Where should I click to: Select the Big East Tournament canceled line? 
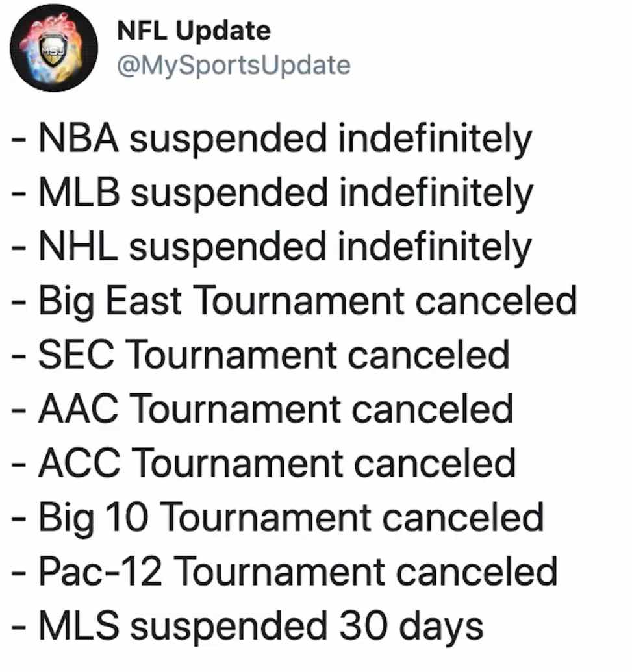pos(294,302)
